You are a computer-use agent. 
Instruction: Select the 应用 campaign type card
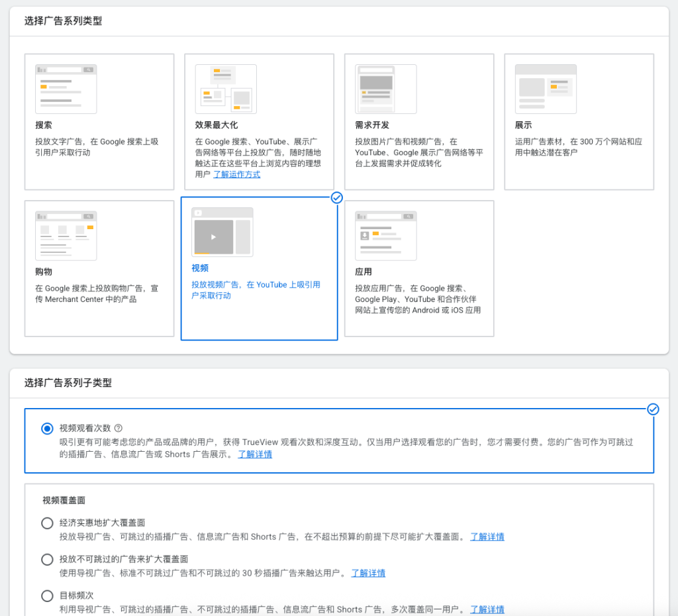click(x=419, y=268)
